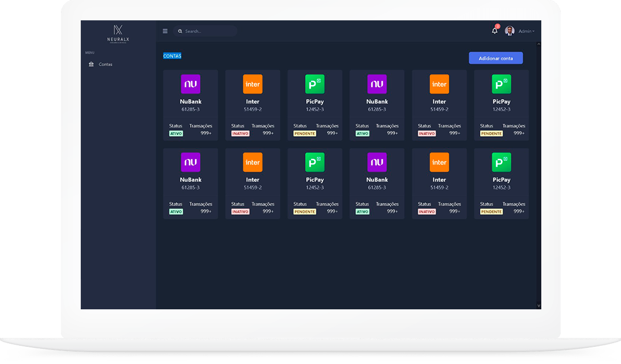This screenshot has height=364, width=621.
Task: Click ATIVO badge on top-row right NuBank card
Action: 363,133
